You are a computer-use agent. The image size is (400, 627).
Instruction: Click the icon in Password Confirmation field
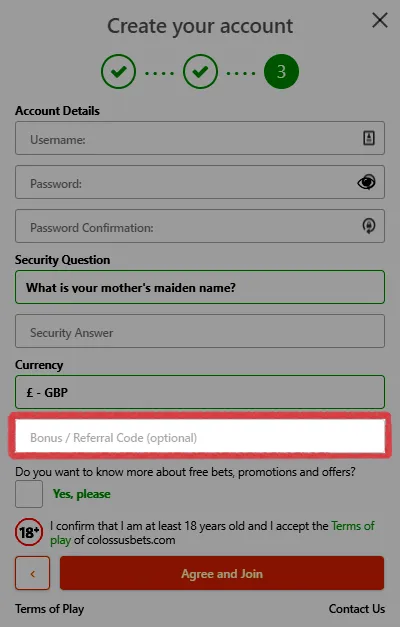[x=369, y=226]
